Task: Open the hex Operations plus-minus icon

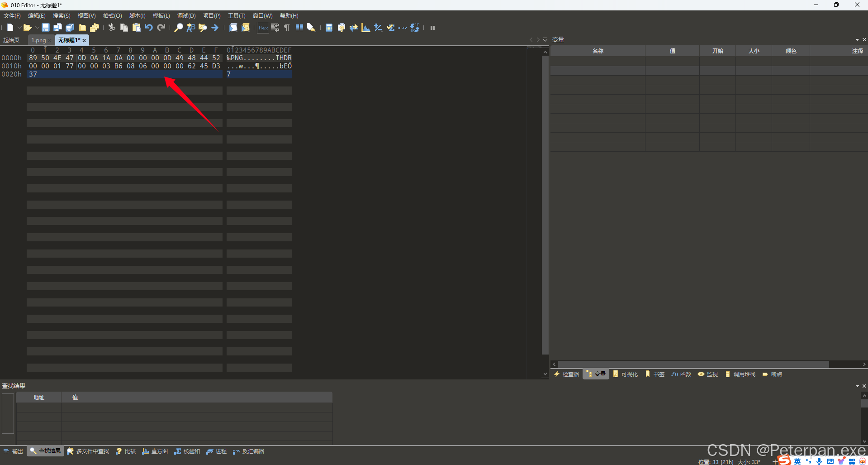Action: tap(378, 28)
